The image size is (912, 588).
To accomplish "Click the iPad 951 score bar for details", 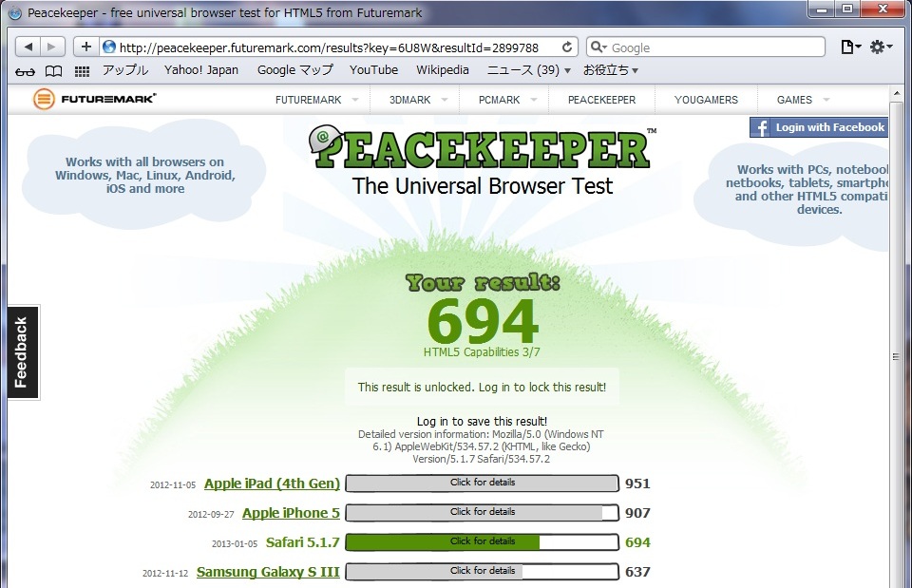I will tap(483, 484).
